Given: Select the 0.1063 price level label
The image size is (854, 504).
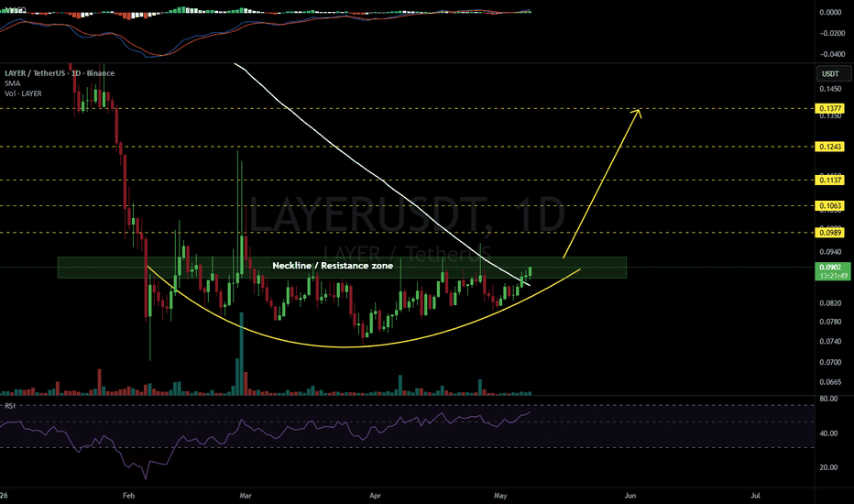Looking at the screenshot, I should [829, 205].
